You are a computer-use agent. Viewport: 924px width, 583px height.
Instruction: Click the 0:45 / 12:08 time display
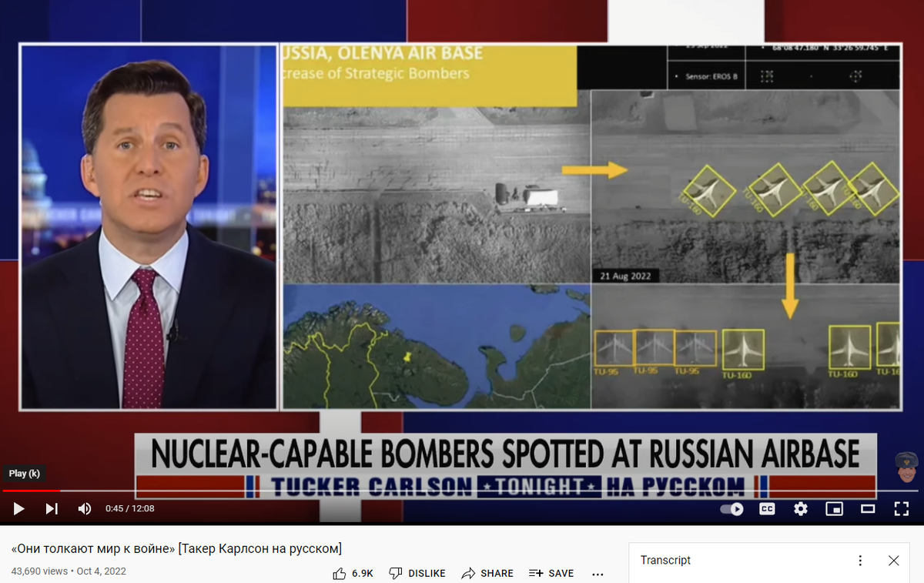point(130,508)
